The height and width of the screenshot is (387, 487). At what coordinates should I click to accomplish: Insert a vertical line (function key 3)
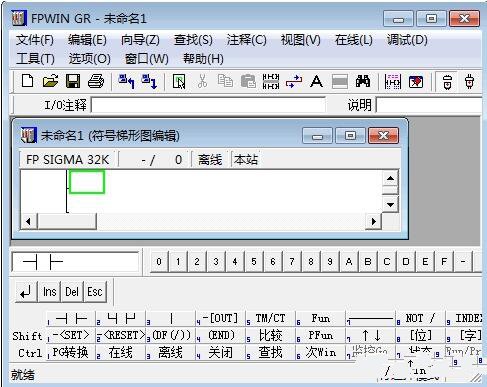[x=171, y=319]
